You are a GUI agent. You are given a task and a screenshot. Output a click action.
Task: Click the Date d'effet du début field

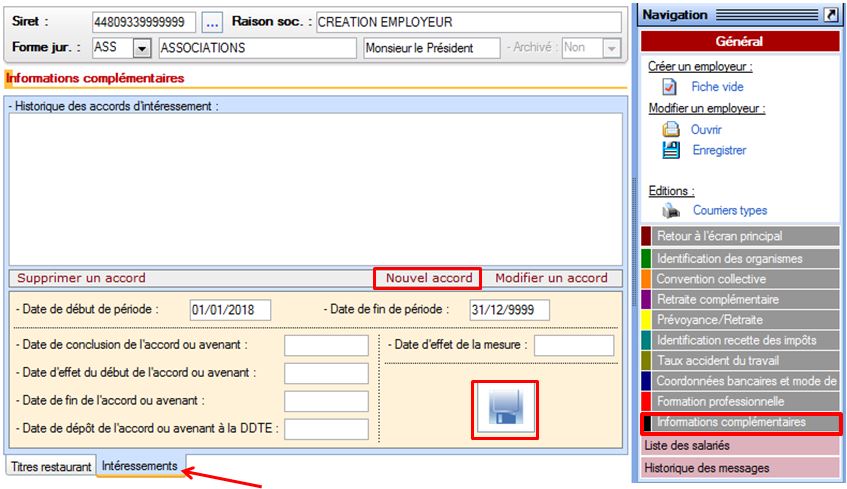point(326,373)
